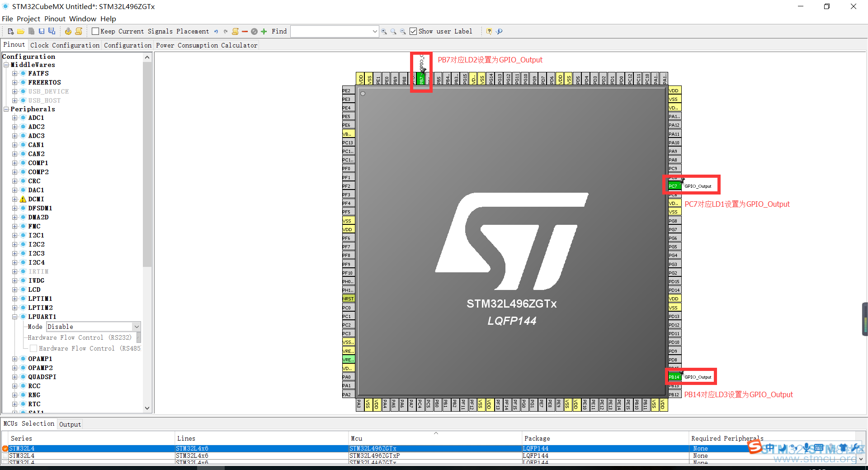Click the RCC peripheral cube icon
Image resolution: width=868 pixels, height=470 pixels.
click(x=23, y=386)
